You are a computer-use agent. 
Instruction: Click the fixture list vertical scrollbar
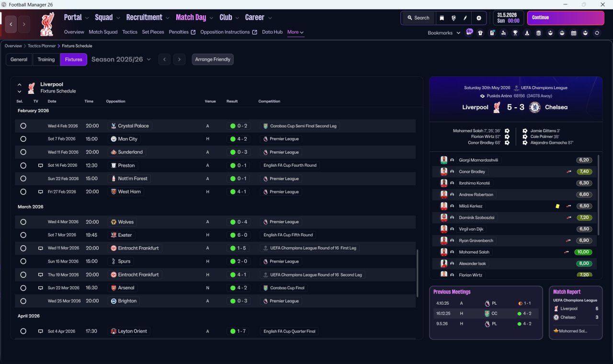pos(417,278)
